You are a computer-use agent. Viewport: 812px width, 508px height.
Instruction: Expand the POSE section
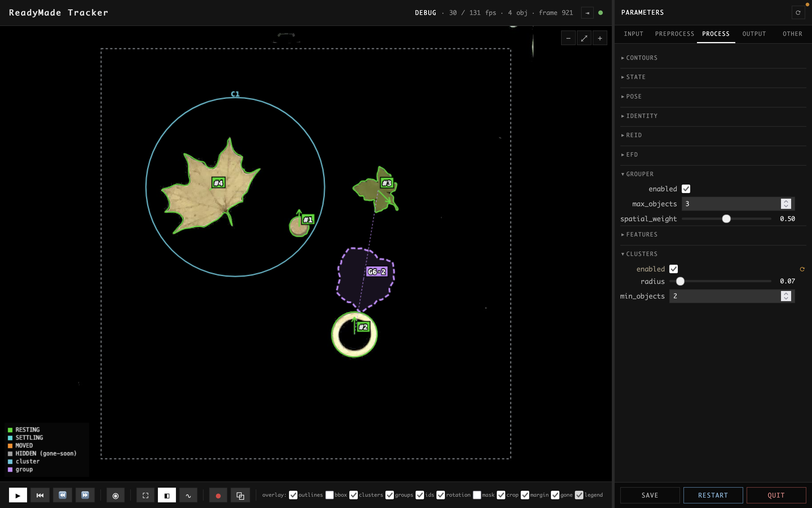713,97
